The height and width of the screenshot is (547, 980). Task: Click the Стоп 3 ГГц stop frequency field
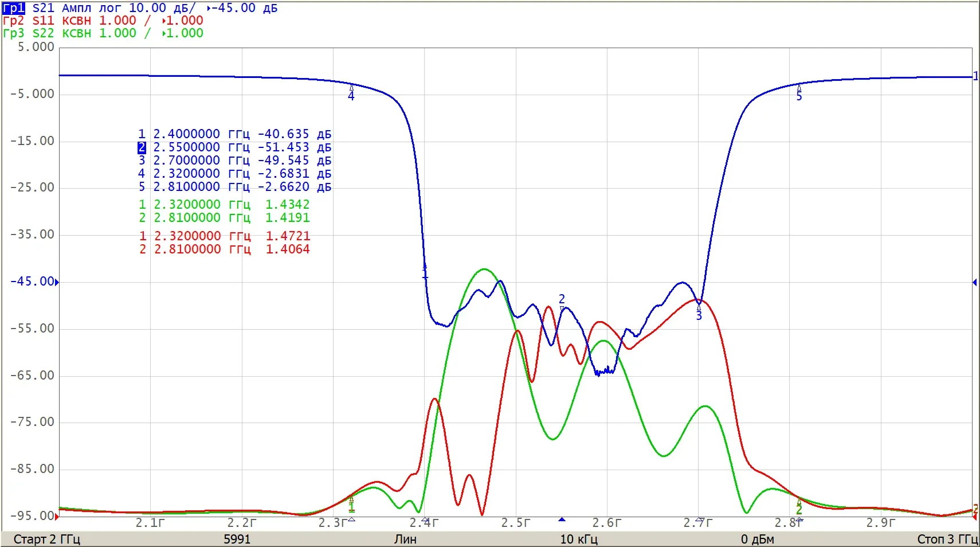click(x=947, y=539)
